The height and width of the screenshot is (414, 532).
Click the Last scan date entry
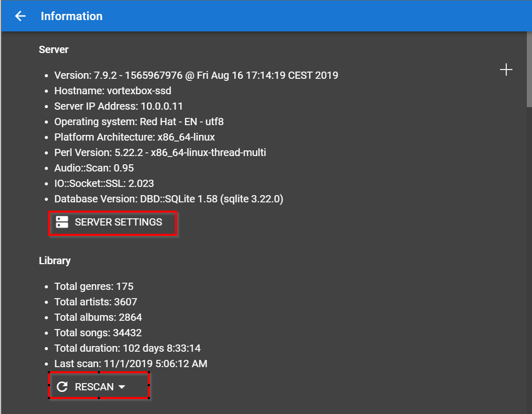pos(130,364)
